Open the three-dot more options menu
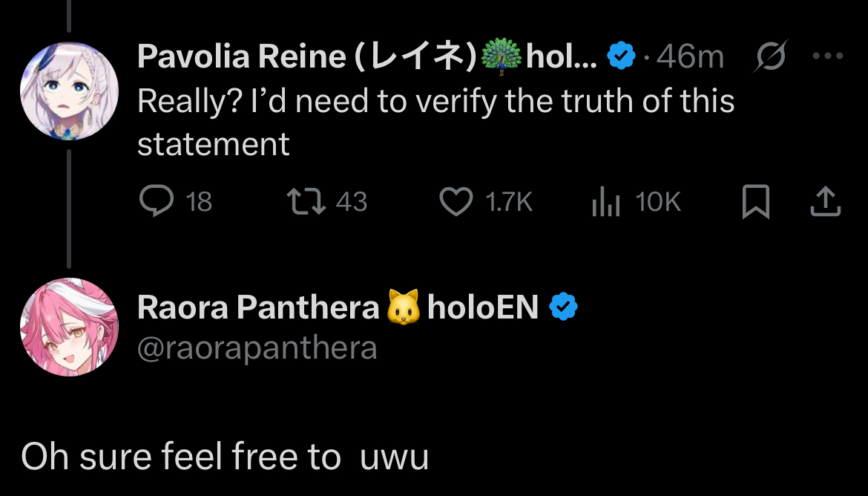Viewport: 868px width, 496px height. point(828,56)
